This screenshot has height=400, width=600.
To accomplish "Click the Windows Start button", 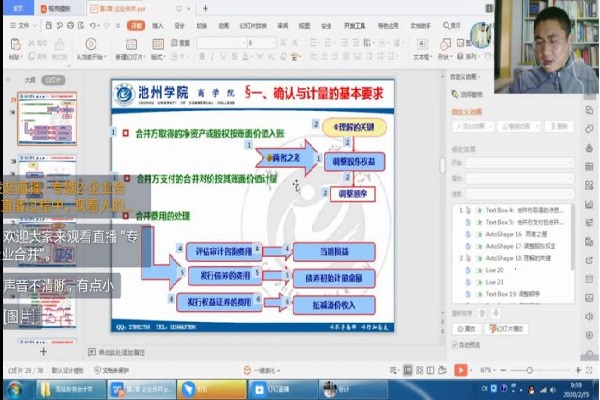I will 12,388.
